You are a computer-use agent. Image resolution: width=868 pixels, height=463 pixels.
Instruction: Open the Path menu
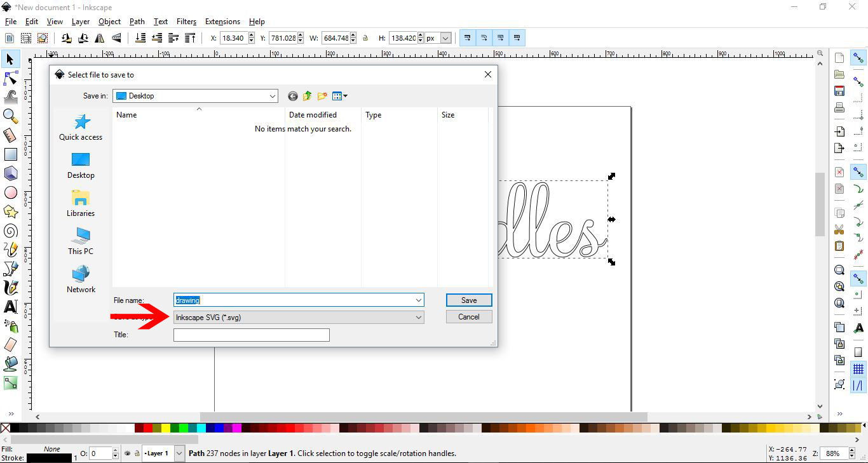(137, 22)
